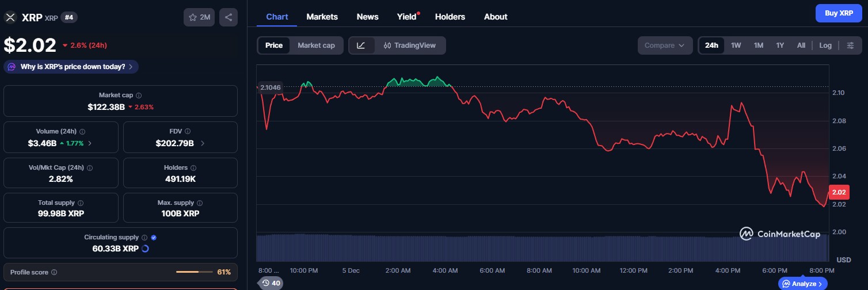Open the chart settings sliders icon

pos(850,45)
